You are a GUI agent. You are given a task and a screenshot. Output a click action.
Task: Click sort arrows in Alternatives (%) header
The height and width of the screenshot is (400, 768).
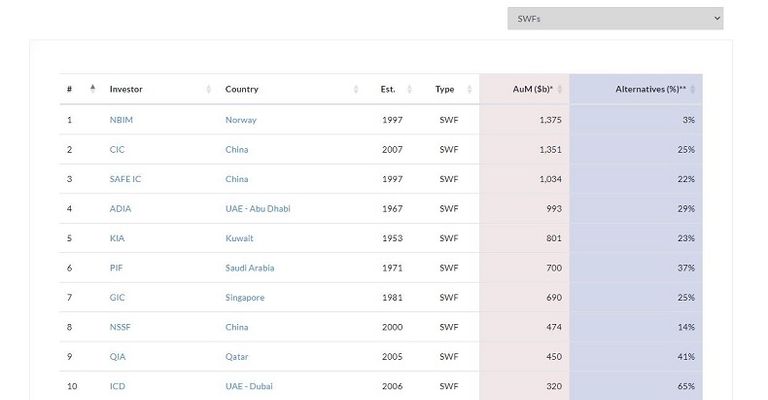click(693, 89)
